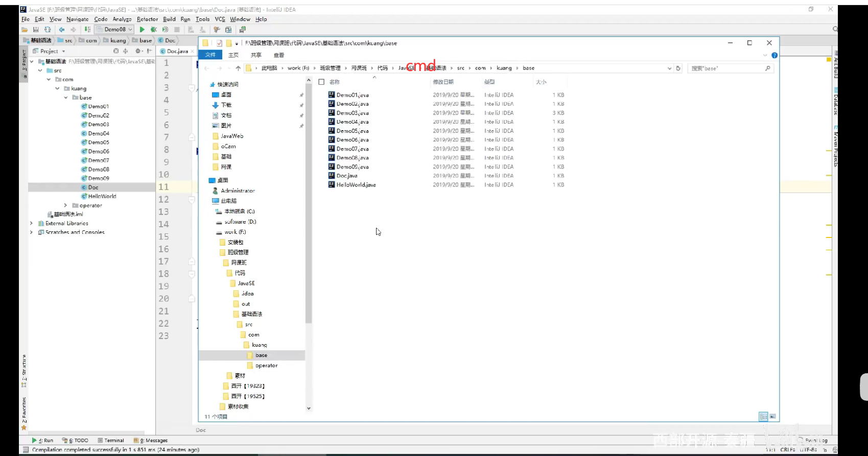Switch Explorer to large icons view
The image size is (868, 456).
pos(772,417)
